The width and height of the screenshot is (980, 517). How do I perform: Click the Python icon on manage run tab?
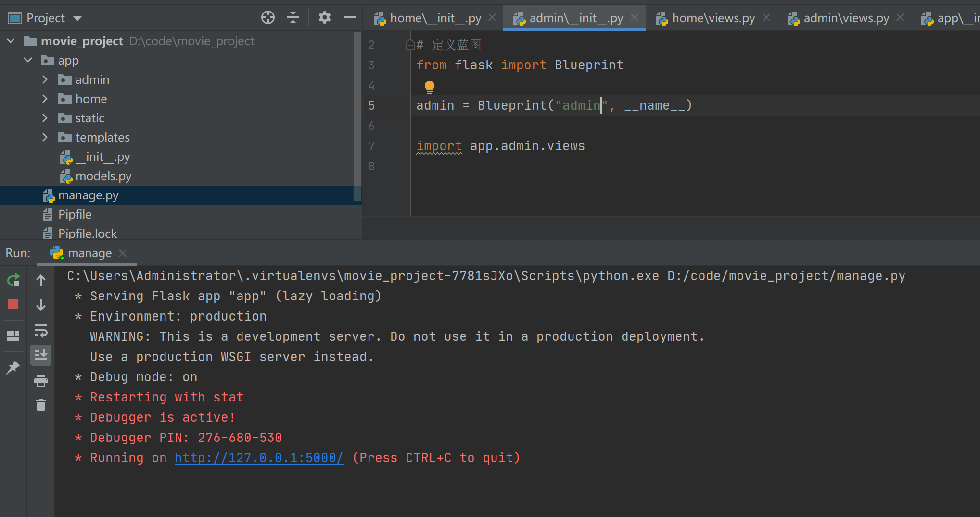click(x=57, y=253)
